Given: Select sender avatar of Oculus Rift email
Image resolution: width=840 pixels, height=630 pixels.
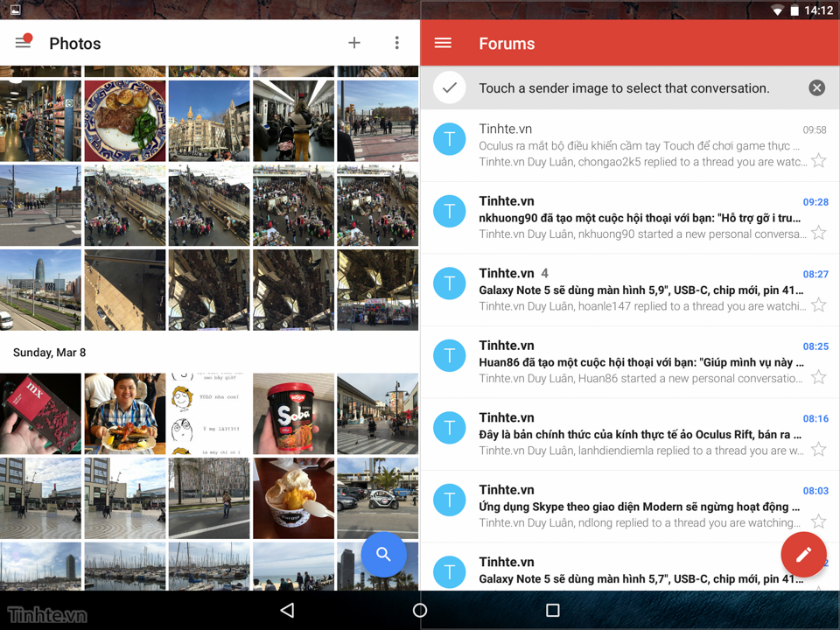Looking at the screenshot, I should click(x=449, y=428).
